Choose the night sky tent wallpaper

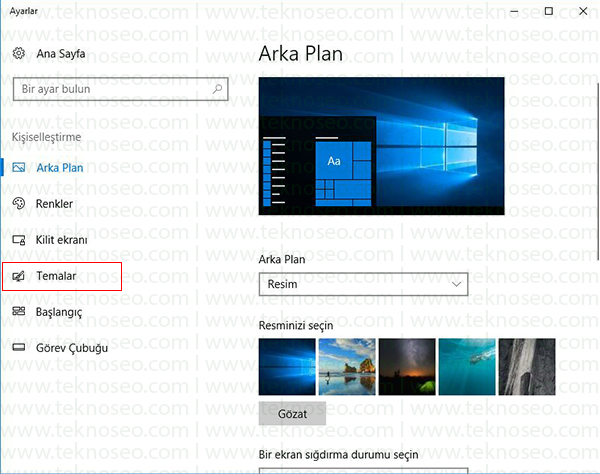[x=407, y=367]
